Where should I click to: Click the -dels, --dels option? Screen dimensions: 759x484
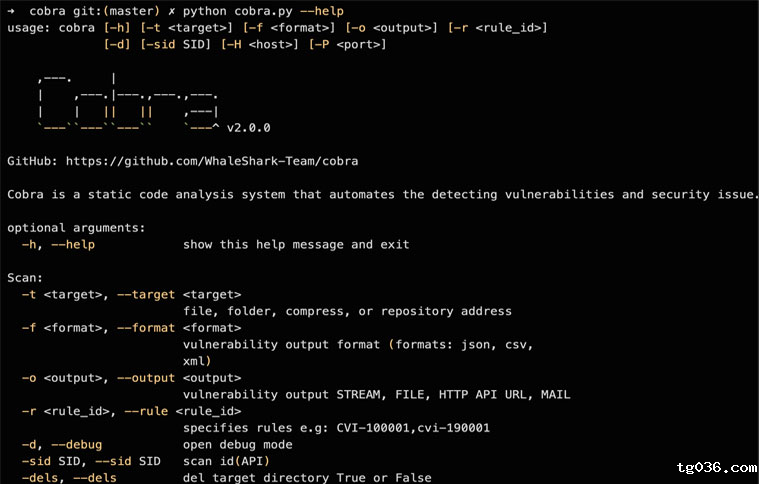tap(69, 478)
